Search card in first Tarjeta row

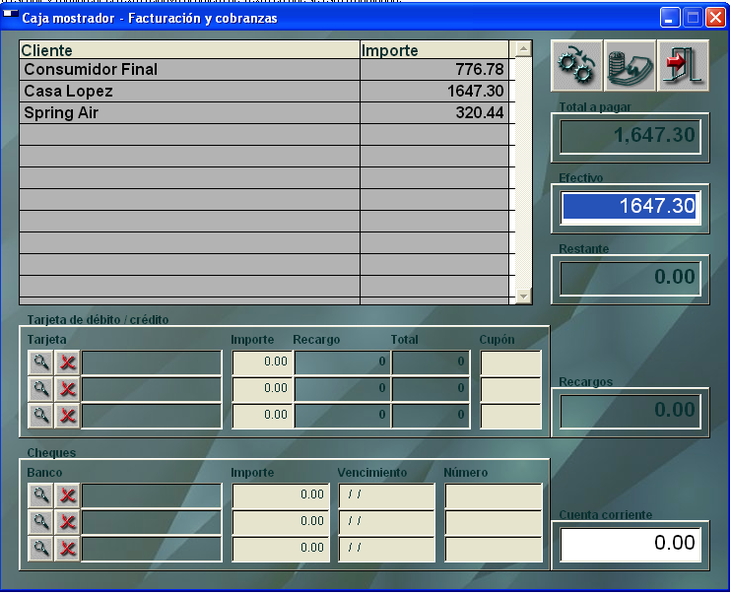click(x=41, y=362)
